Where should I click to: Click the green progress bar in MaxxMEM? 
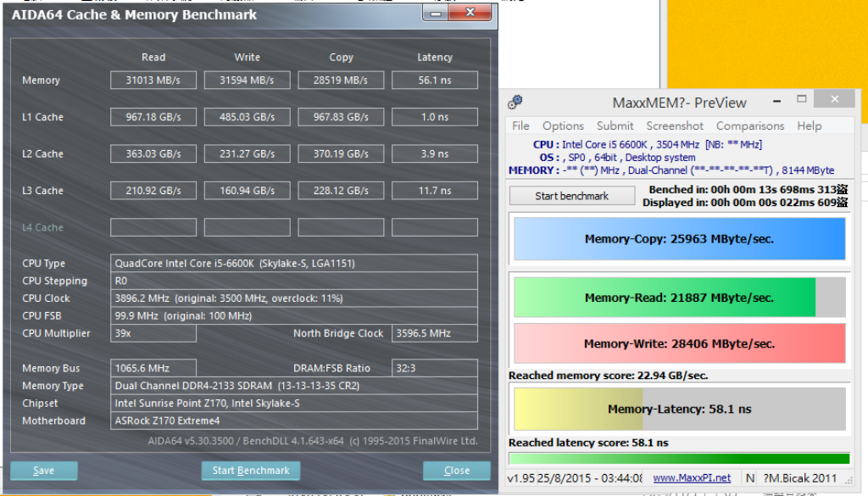(679, 459)
